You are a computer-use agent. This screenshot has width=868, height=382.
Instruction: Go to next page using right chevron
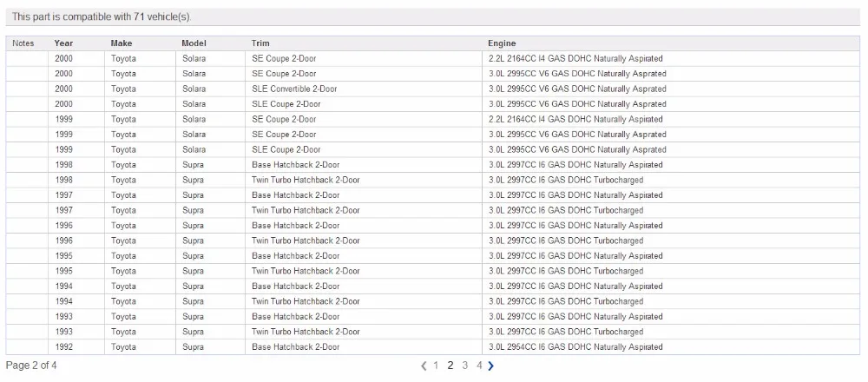[x=491, y=366]
